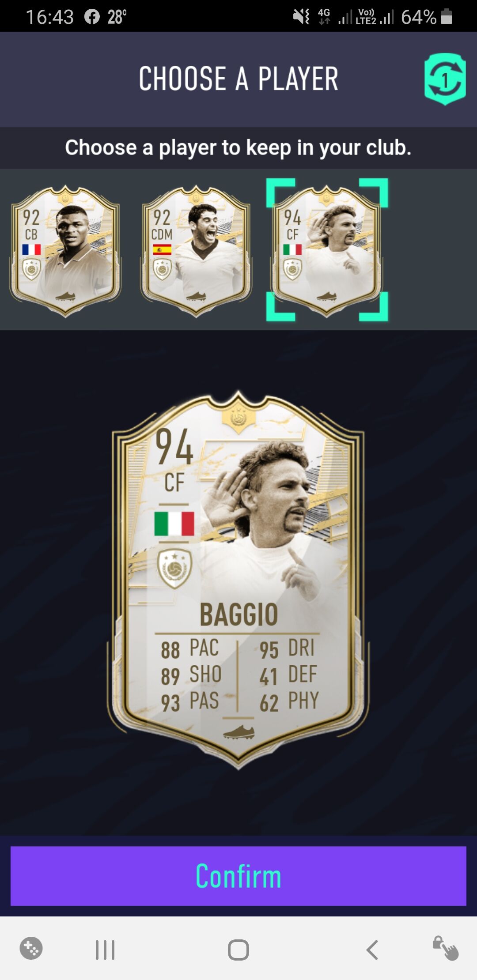Tap the French flag on CB card

click(31, 250)
